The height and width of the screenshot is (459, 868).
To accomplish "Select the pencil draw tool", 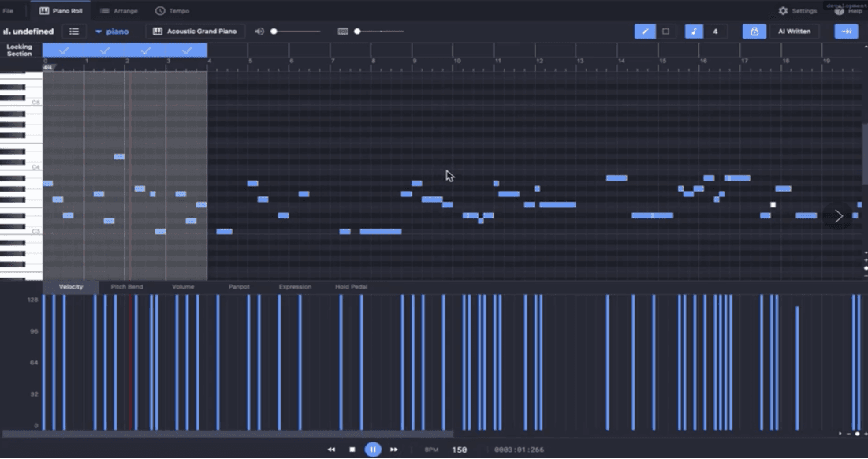I will click(x=645, y=32).
